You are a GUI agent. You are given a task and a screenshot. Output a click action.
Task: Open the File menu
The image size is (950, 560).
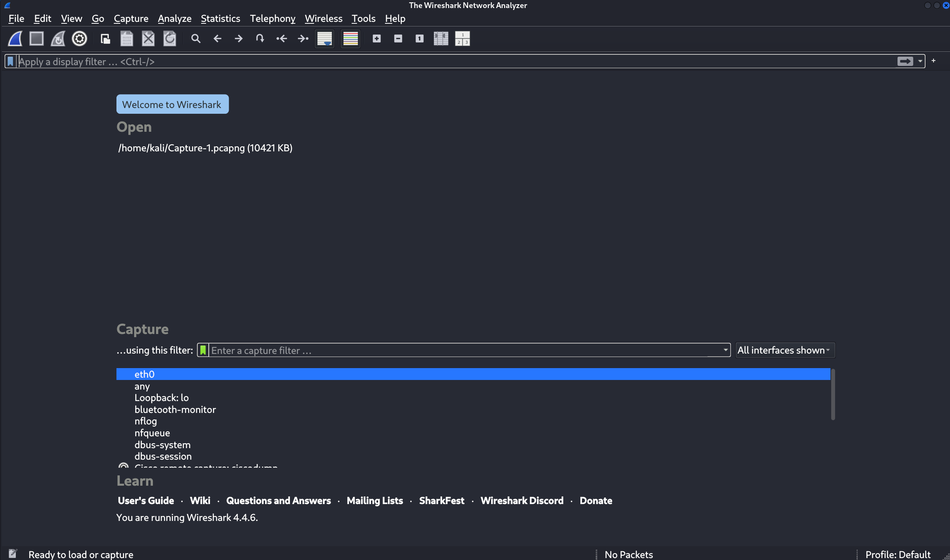16,18
